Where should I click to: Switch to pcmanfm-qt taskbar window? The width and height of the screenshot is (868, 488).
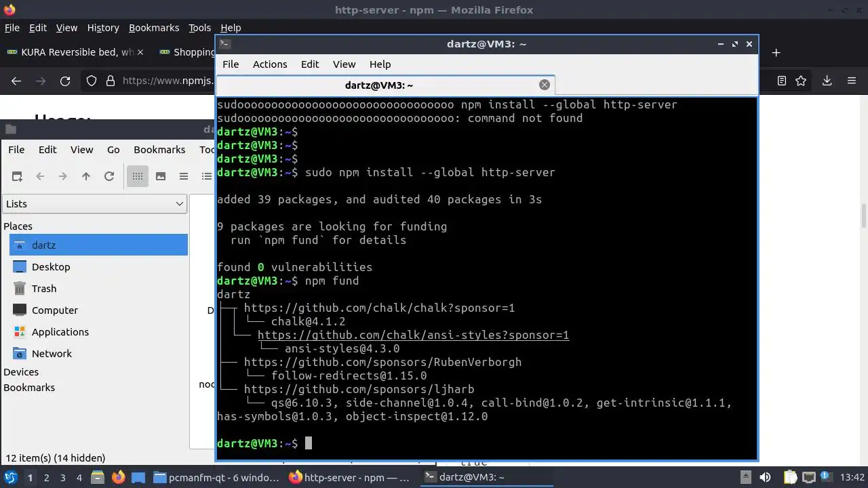coord(216,477)
